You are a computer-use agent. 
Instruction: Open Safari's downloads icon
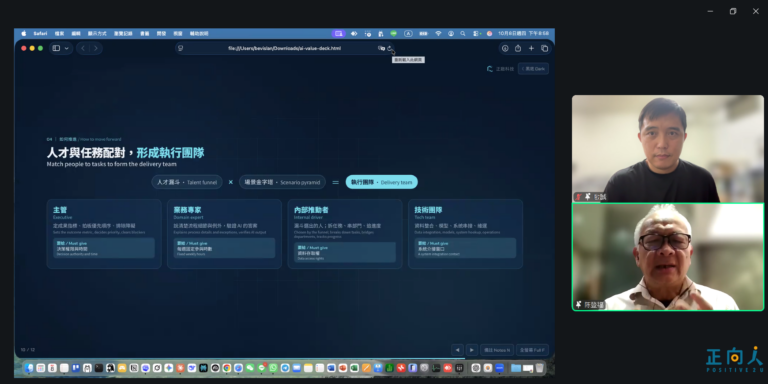(505, 48)
